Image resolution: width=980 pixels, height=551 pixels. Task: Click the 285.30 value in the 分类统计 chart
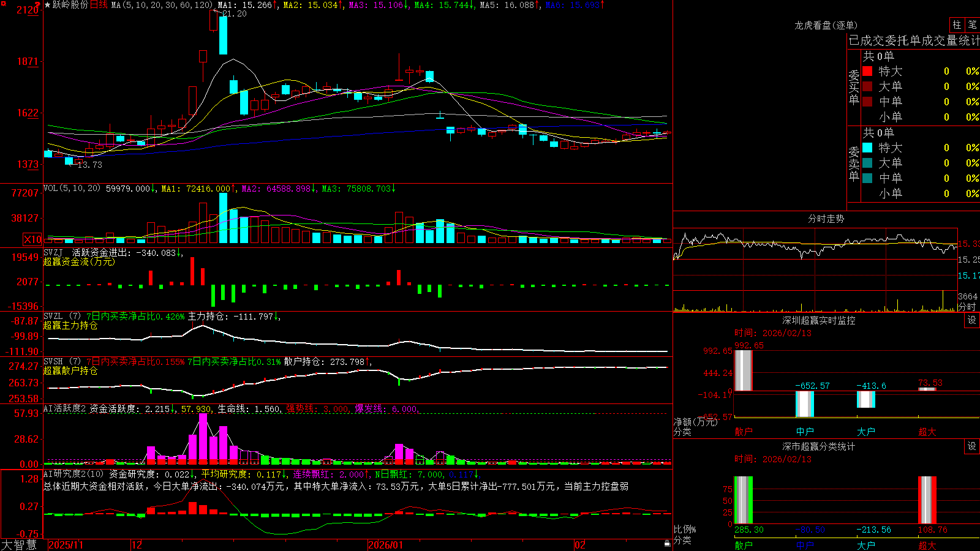(x=748, y=530)
